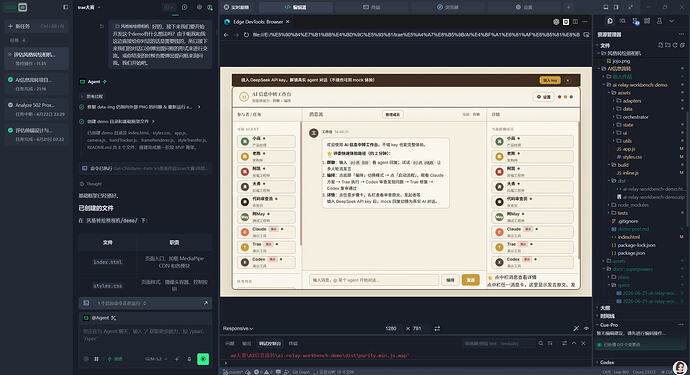Click pop-out arrow on running commands bar
Viewport: 690px width, 375px height.
click(206, 303)
